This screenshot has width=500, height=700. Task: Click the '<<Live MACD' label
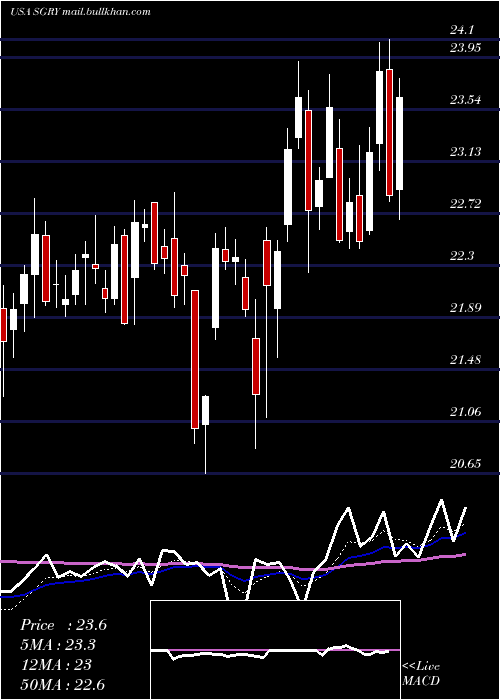[421, 673]
